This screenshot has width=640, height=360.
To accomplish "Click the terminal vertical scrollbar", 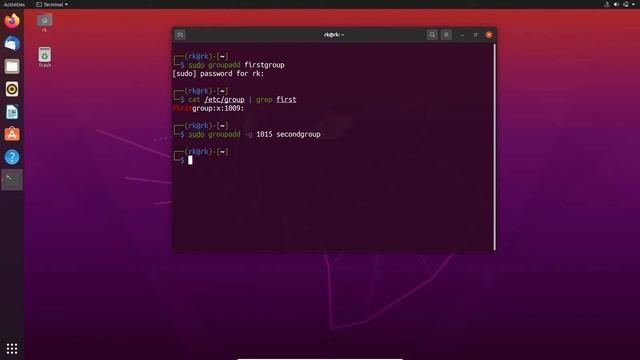I will point(495,147).
